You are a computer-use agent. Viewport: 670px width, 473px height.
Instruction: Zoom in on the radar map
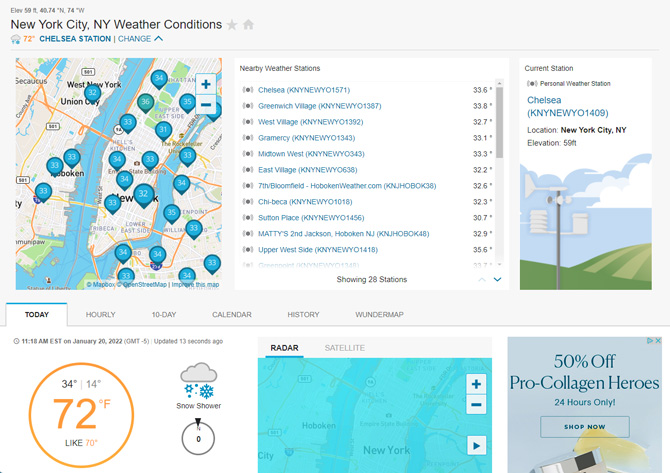point(476,384)
